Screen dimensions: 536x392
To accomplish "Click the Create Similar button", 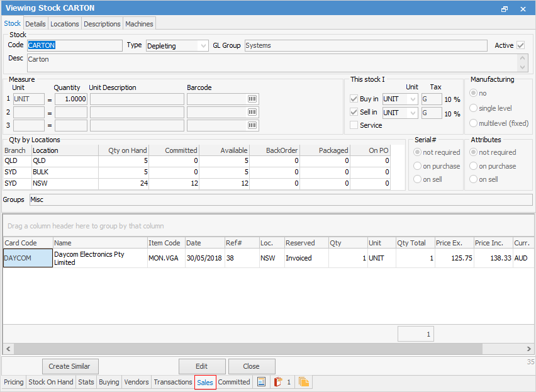I will (70, 366).
